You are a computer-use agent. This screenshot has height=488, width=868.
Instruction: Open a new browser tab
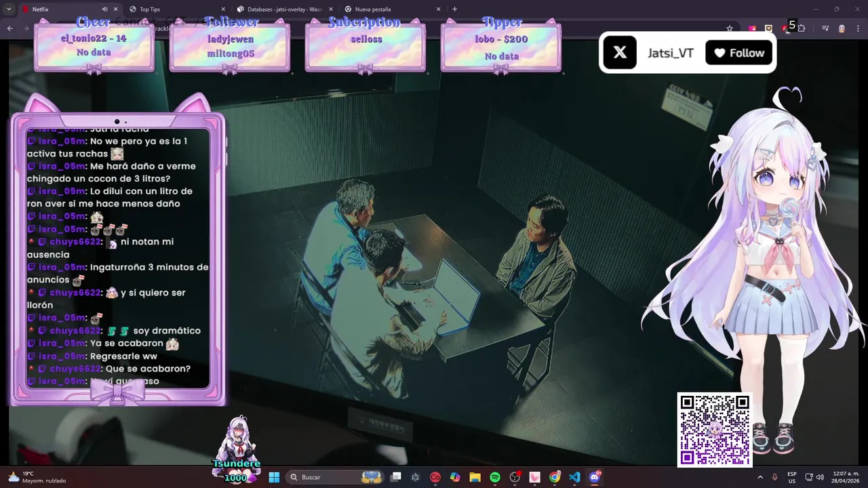(x=454, y=9)
